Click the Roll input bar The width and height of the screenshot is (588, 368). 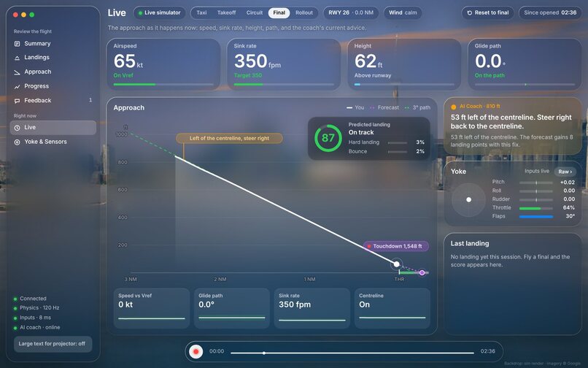point(536,191)
